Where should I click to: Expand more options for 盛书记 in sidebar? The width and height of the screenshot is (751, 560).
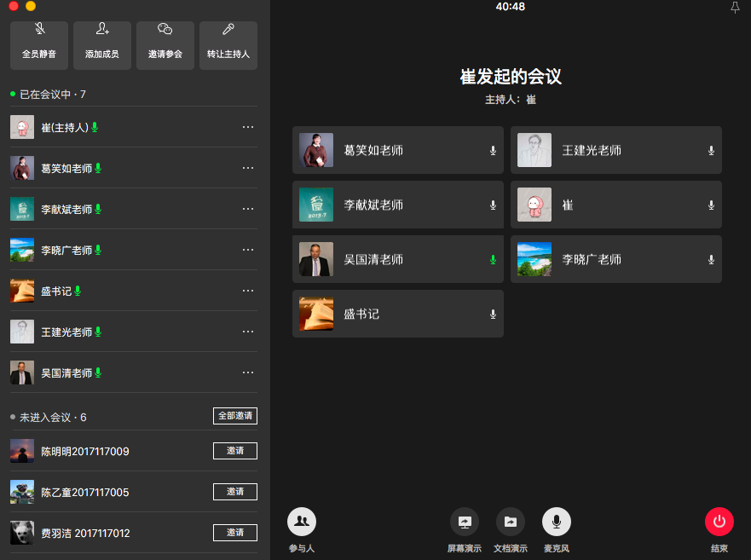coord(248,291)
